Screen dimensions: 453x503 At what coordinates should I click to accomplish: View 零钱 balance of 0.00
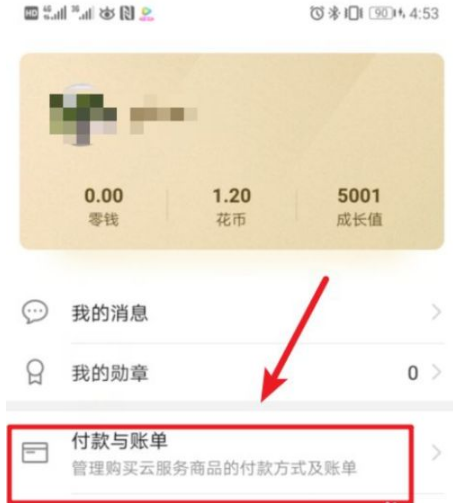[x=104, y=206]
